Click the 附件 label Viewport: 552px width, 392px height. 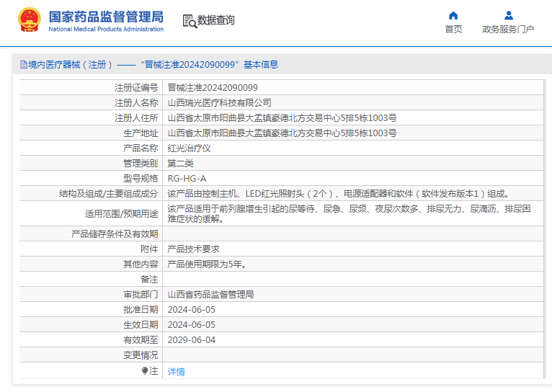pyautogui.click(x=149, y=249)
